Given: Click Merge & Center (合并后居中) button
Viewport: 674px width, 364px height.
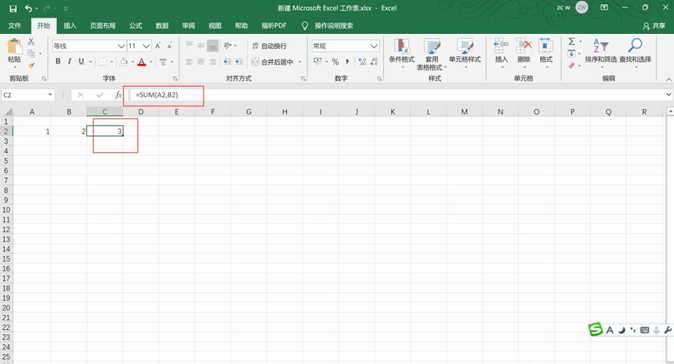Looking at the screenshot, I should pos(273,62).
